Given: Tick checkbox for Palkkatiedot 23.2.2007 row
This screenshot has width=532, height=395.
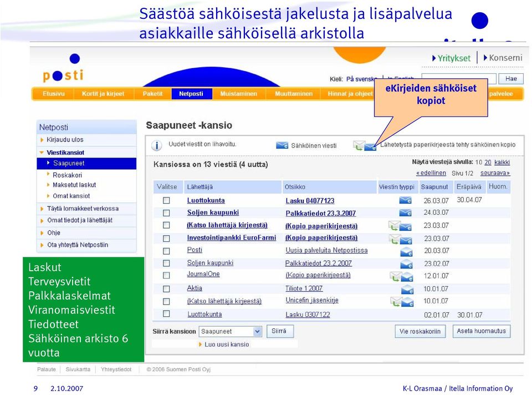Looking at the screenshot, I should coord(166,263).
